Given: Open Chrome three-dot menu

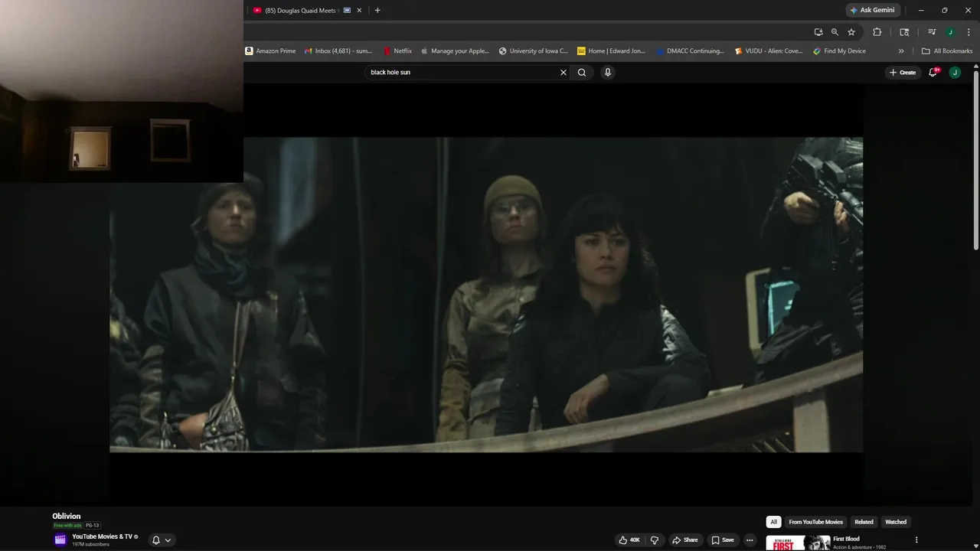Looking at the screenshot, I should 969,32.
